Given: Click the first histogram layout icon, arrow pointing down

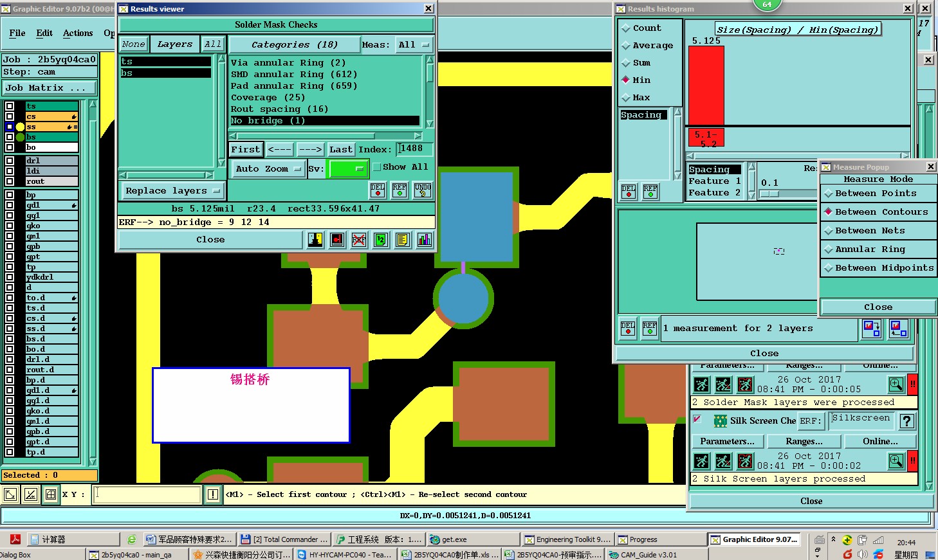Looking at the screenshot, I should coord(871,329).
